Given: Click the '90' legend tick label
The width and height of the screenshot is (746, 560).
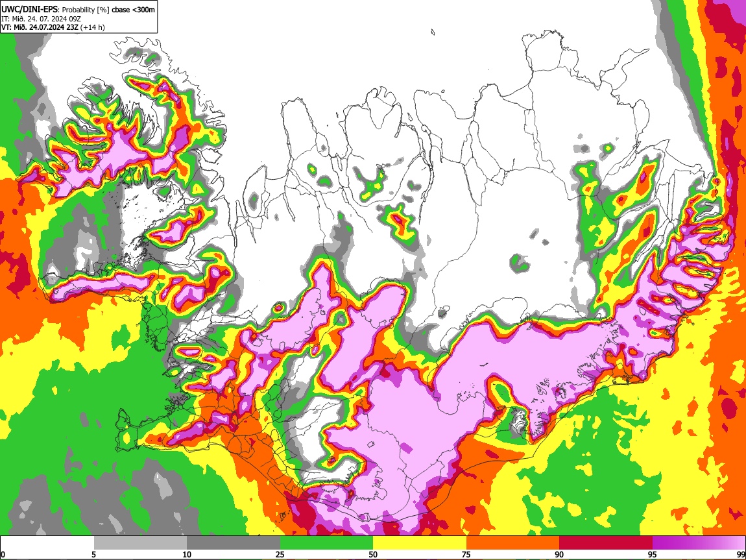Looking at the screenshot, I should click(559, 554).
